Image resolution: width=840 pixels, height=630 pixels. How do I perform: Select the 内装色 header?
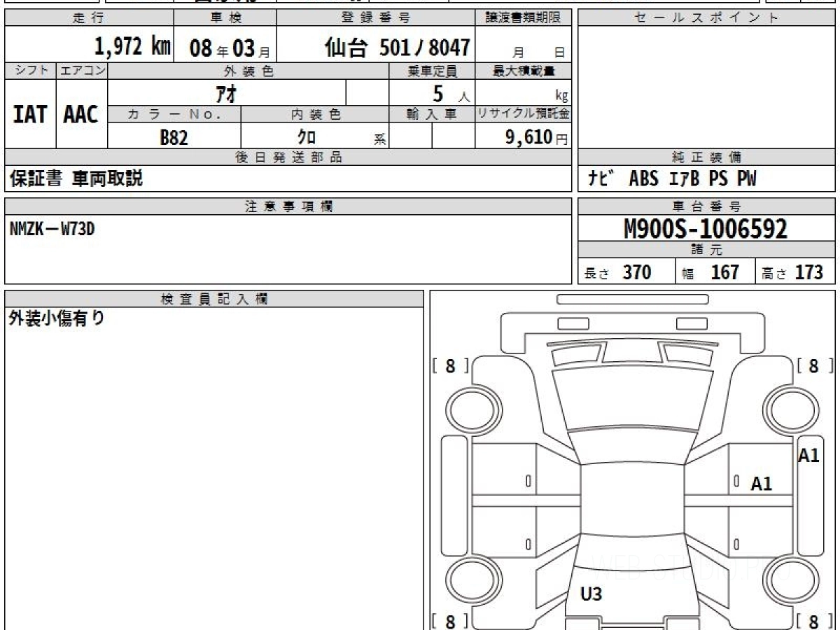click(x=315, y=114)
